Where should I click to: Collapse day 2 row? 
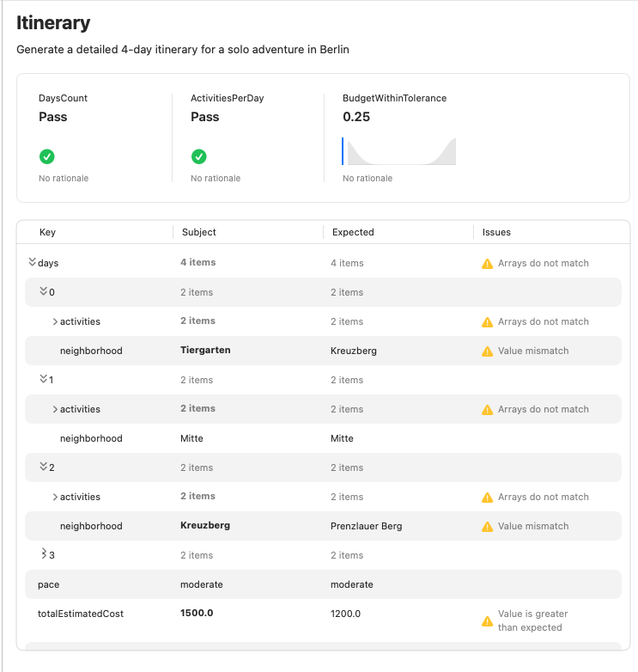pyautogui.click(x=43, y=467)
